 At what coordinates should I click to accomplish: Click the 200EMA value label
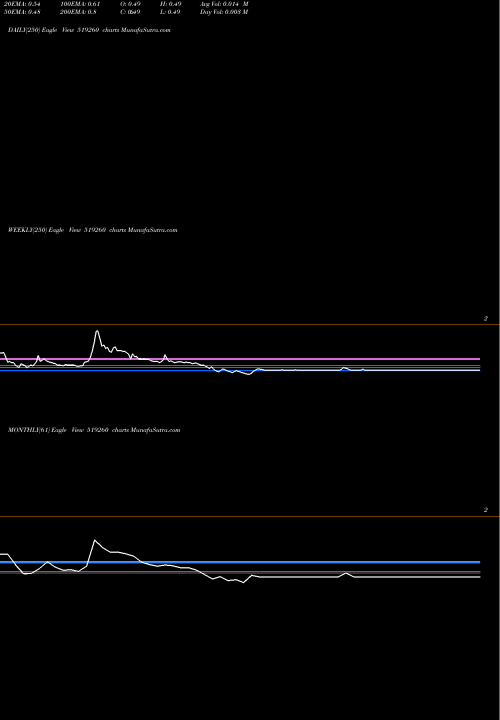[78, 12]
